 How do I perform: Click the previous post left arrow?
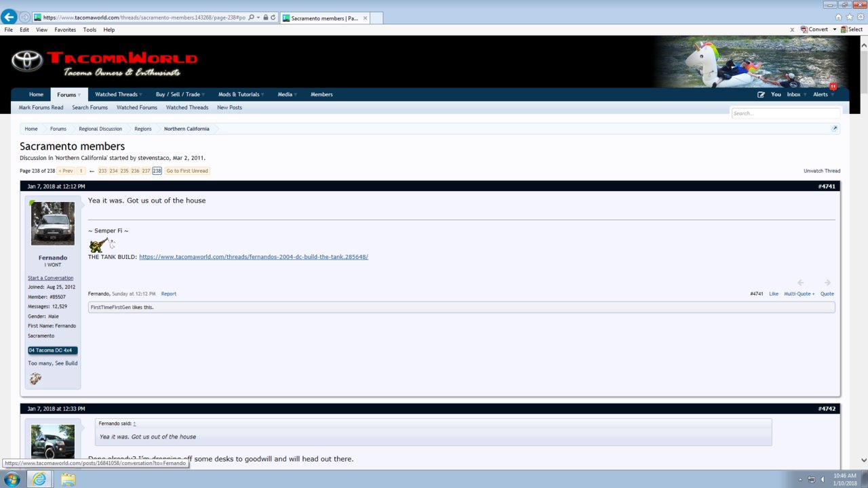point(800,283)
